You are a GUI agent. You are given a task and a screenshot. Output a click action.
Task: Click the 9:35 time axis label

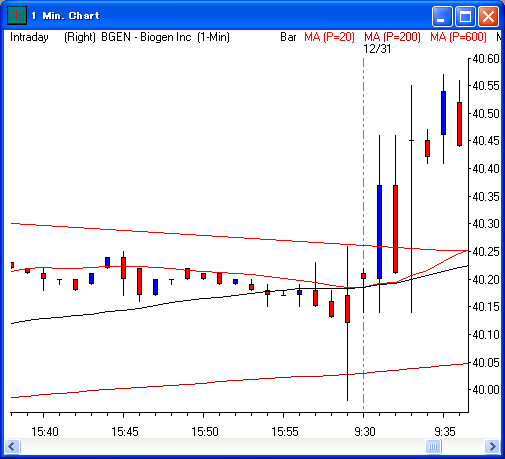point(445,432)
